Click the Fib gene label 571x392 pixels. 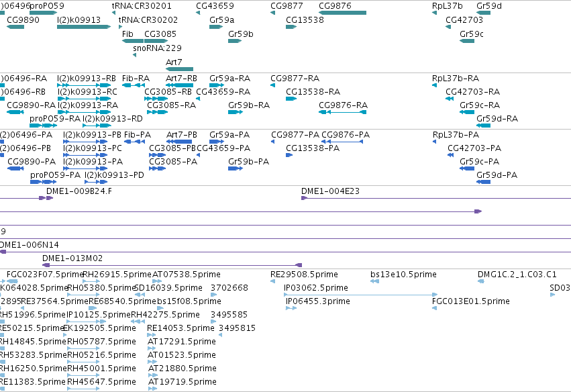click(x=127, y=34)
